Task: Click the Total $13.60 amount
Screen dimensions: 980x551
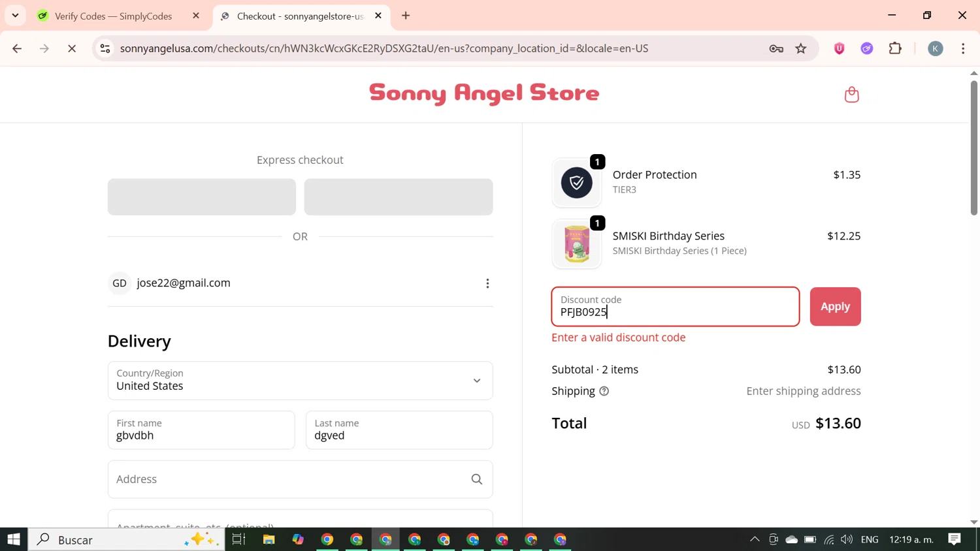Action: point(838,423)
